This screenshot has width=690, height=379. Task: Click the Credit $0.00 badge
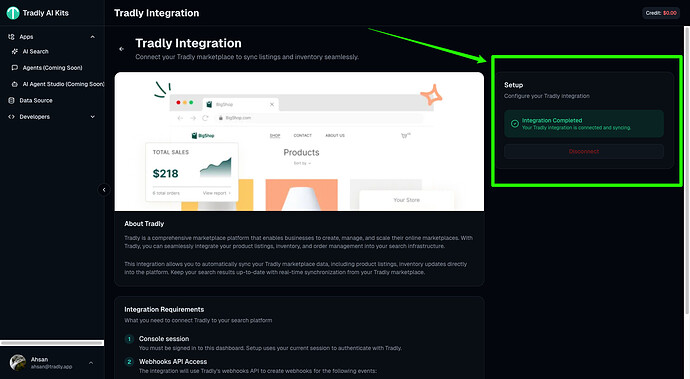coord(661,13)
